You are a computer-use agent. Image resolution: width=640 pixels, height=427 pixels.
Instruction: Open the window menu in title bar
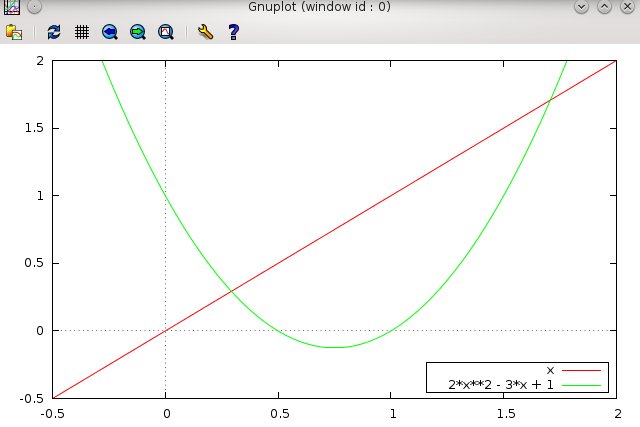(x=10, y=7)
